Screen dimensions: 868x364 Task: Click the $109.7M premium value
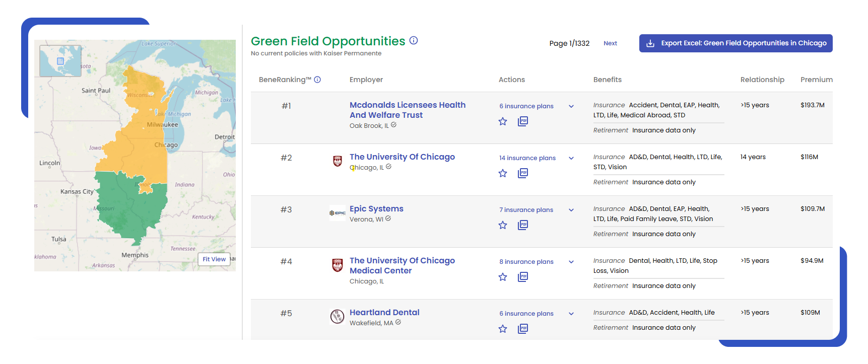pos(813,209)
